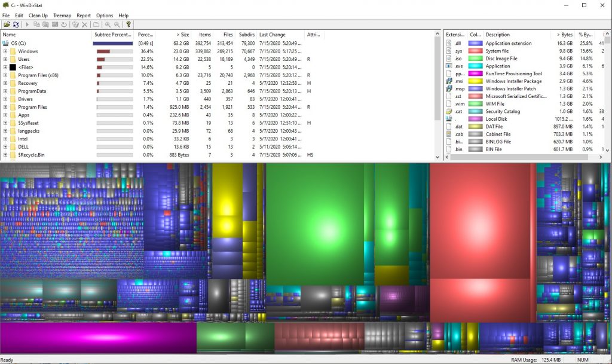The image size is (612, 364).
Task: Click the Copy Path toolbar icon
Action: point(36,25)
